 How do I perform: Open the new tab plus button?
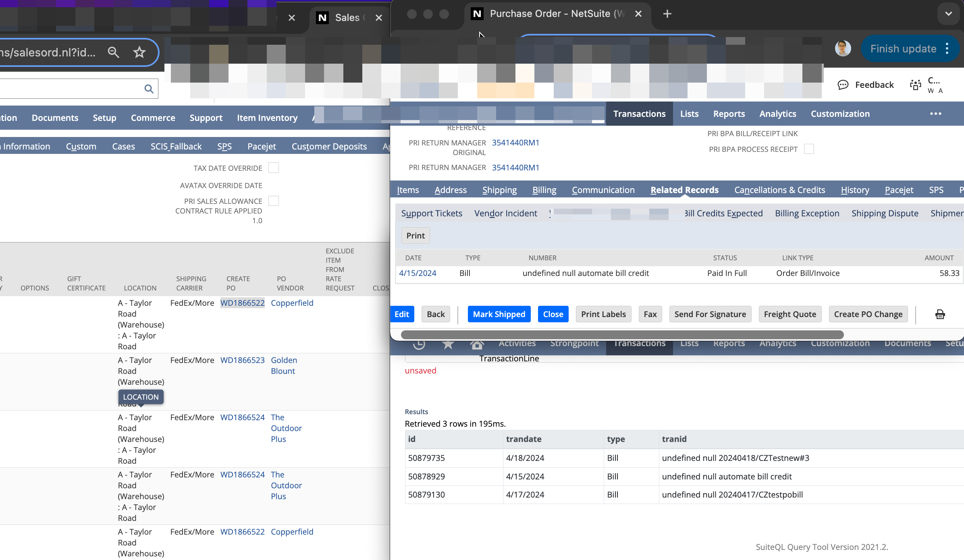667,14
